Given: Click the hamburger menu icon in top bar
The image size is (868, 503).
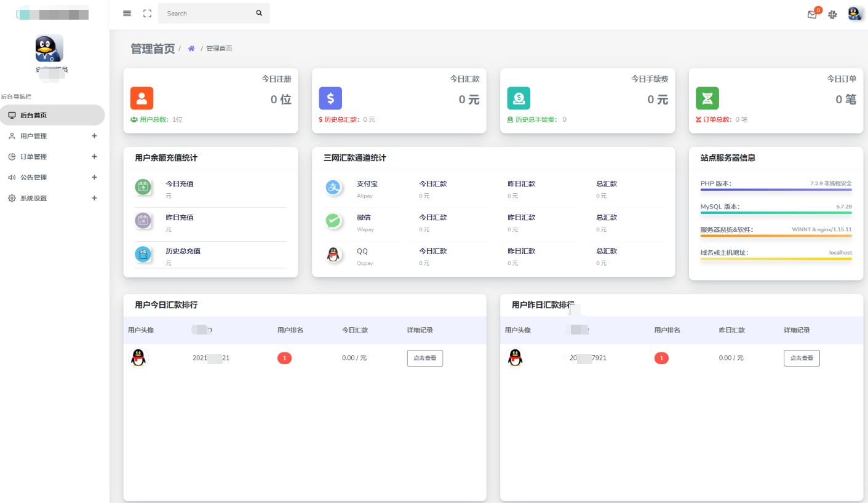Looking at the screenshot, I should [x=127, y=14].
